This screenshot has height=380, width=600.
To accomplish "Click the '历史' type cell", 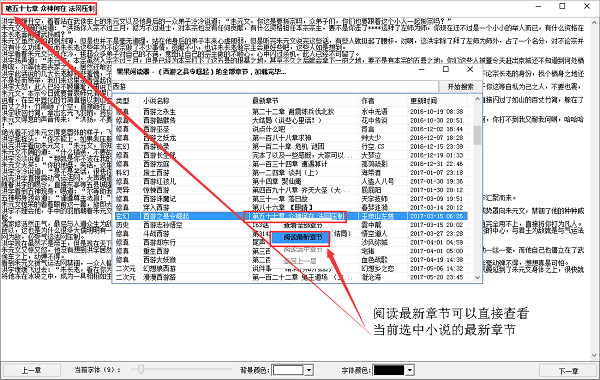I will tap(122, 225).
